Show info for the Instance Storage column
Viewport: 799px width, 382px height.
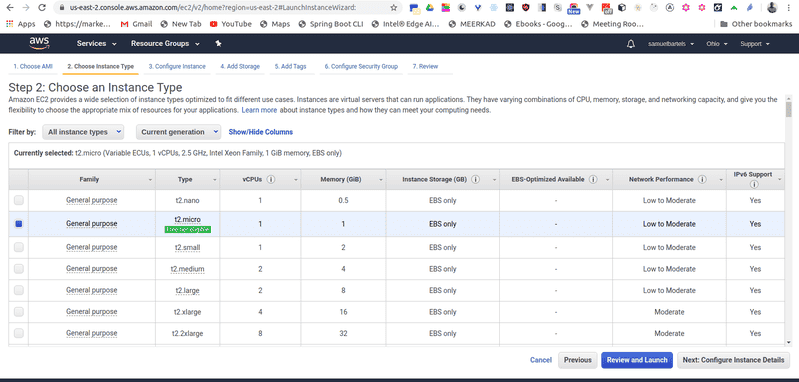[x=475, y=179]
